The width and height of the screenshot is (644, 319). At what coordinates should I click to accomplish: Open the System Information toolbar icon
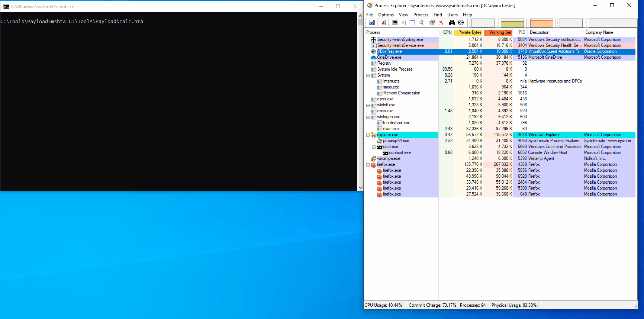coord(395,23)
